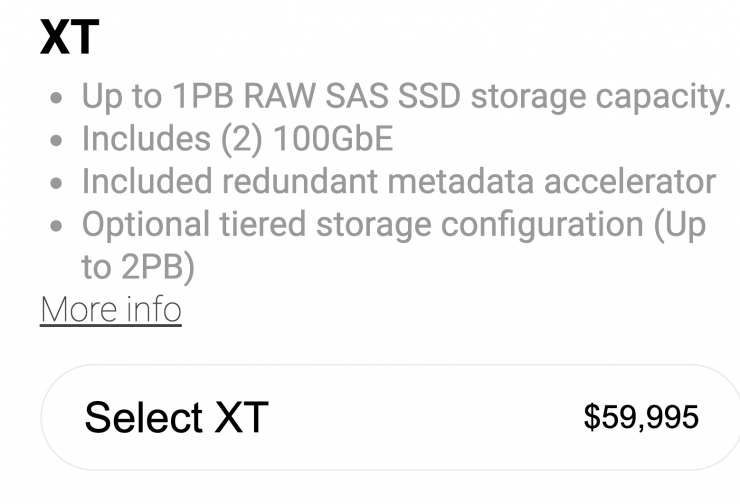Click the More info link
Image resolution: width=740 pixels, height=504 pixels.
110,309
